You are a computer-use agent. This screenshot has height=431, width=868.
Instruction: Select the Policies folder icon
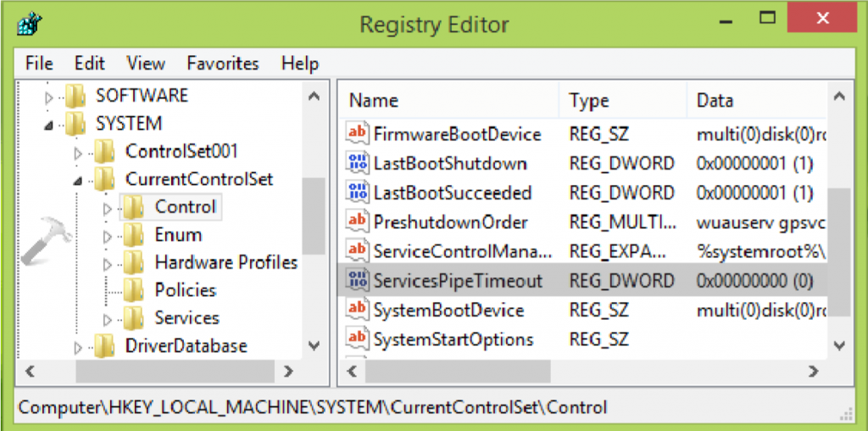coord(134,289)
